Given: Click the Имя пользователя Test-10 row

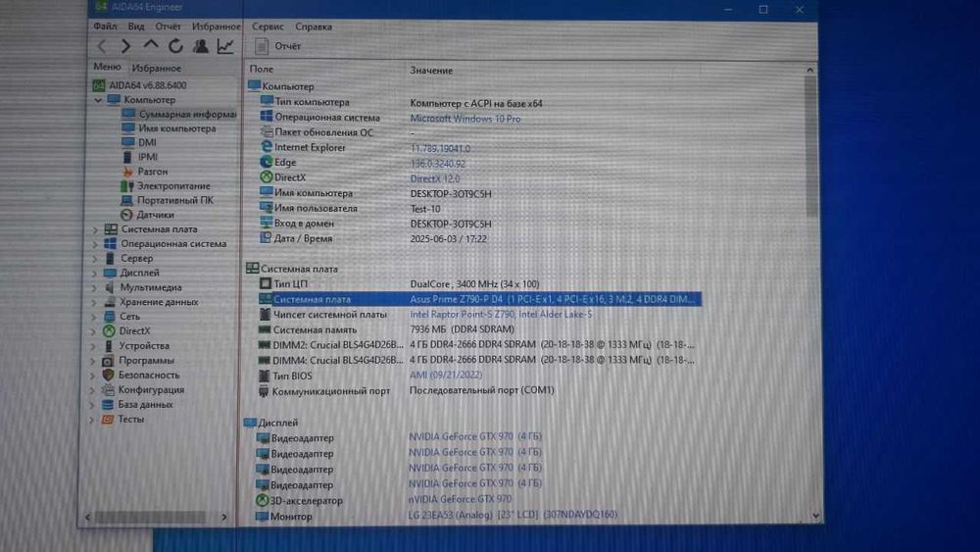Looking at the screenshot, I should pos(350,209).
